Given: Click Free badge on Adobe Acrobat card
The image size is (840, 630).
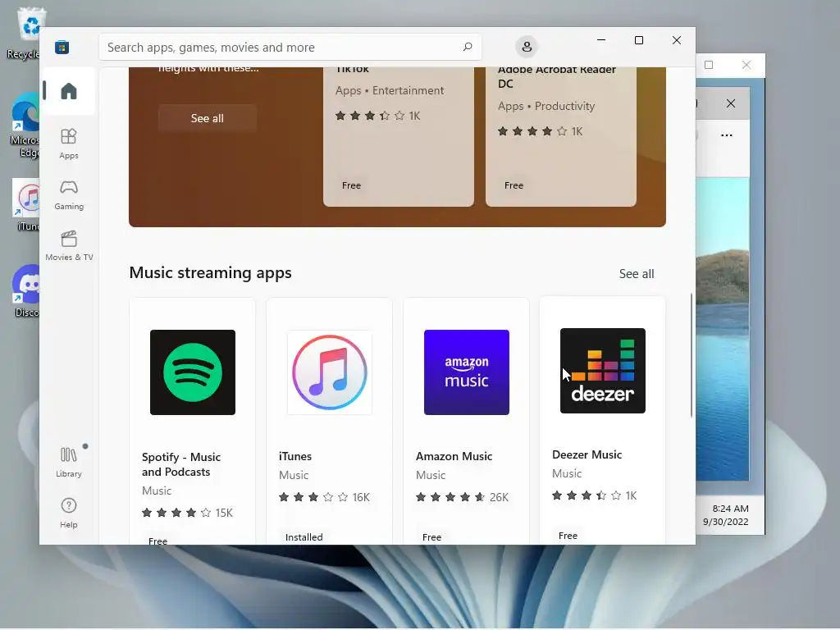Looking at the screenshot, I should (514, 185).
